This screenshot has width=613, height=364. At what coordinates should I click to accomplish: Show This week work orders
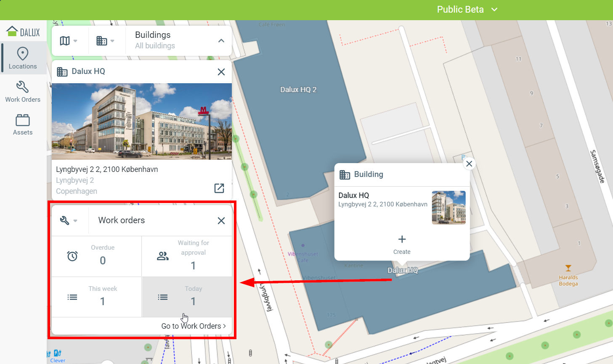pos(96,297)
